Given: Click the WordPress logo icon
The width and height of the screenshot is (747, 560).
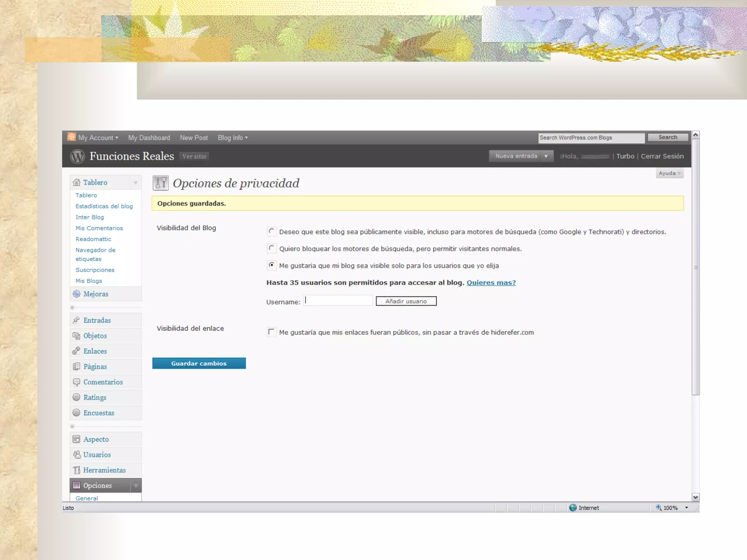Looking at the screenshot, I should 77,156.
